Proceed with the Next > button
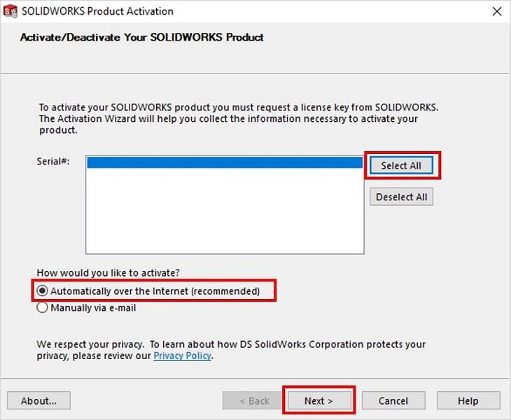511x420 pixels. coord(318,401)
